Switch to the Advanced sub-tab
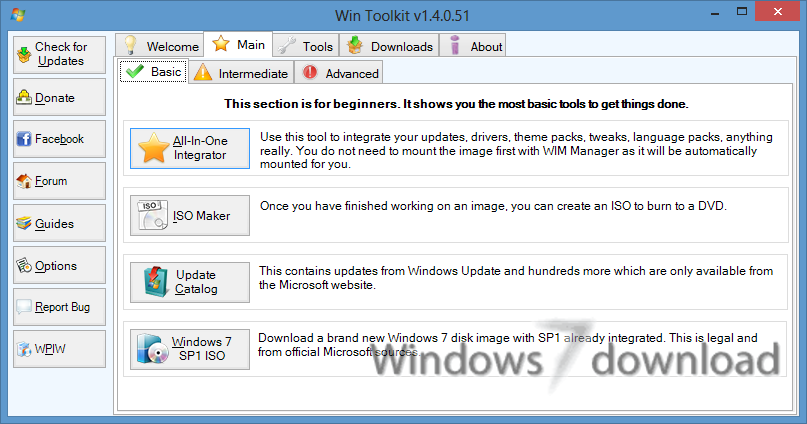807x424 pixels. click(339, 73)
